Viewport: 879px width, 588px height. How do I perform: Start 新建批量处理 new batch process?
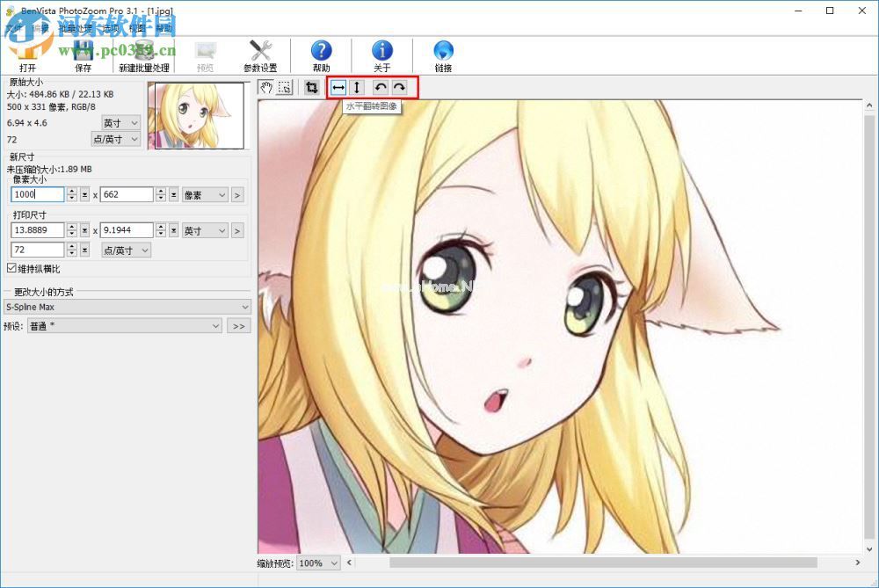143,54
